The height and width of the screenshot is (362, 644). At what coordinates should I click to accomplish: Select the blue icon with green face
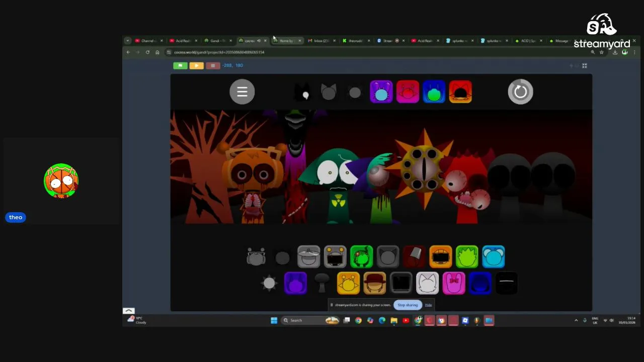click(434, 92)
